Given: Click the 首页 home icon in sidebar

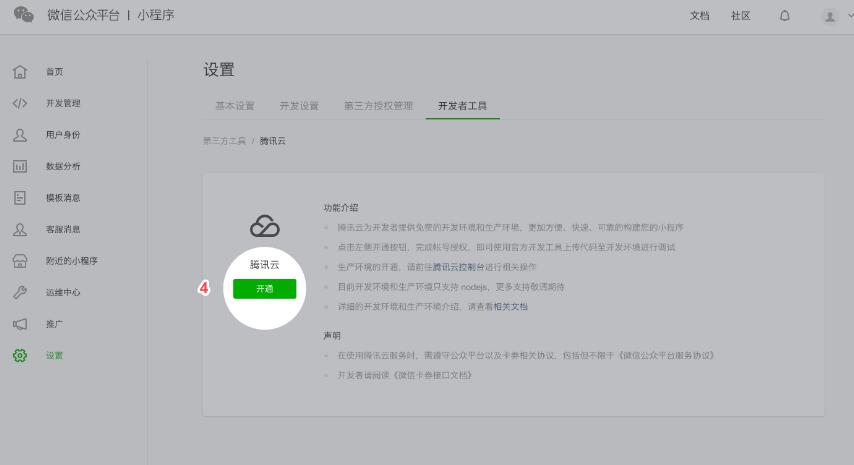Looking at the screenshot, I should [19, 72].
